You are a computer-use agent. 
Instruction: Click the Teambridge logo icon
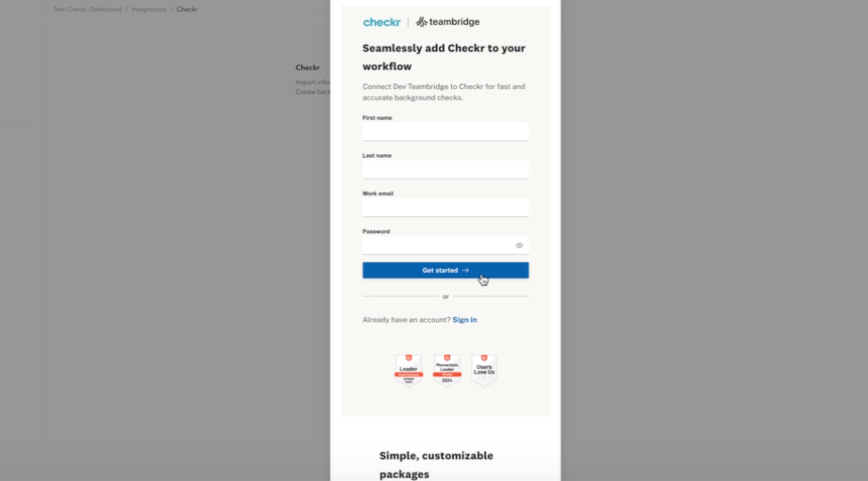[421, 22]
